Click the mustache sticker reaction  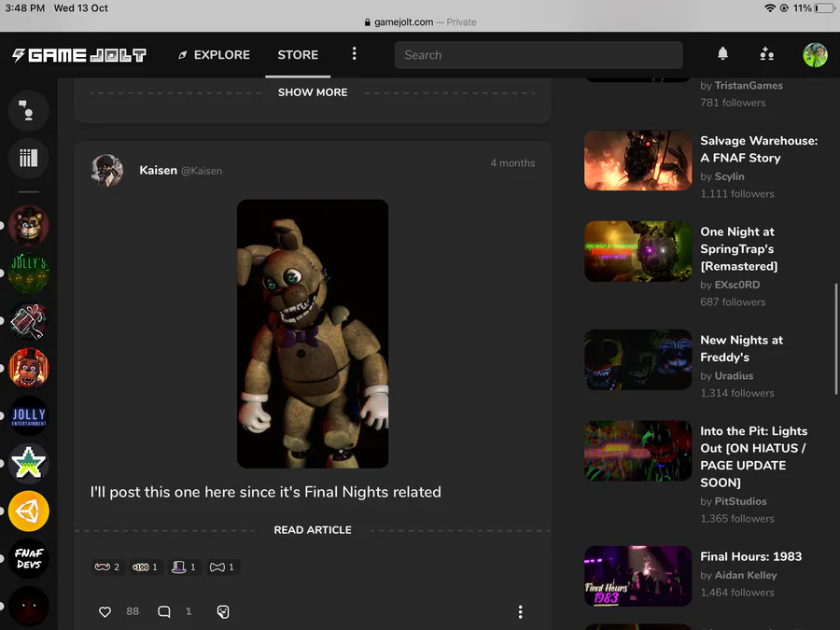click(107, 567)
